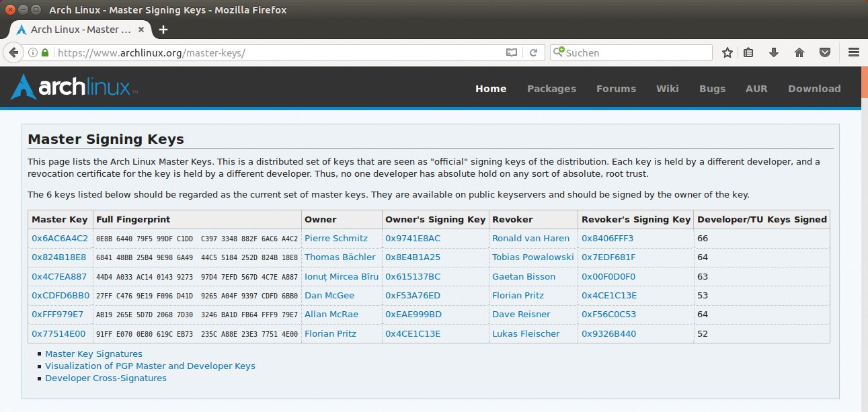868x412 pixels.
Task: Click the Developer/TU Keys Signed header
Action: click(762, 220)
